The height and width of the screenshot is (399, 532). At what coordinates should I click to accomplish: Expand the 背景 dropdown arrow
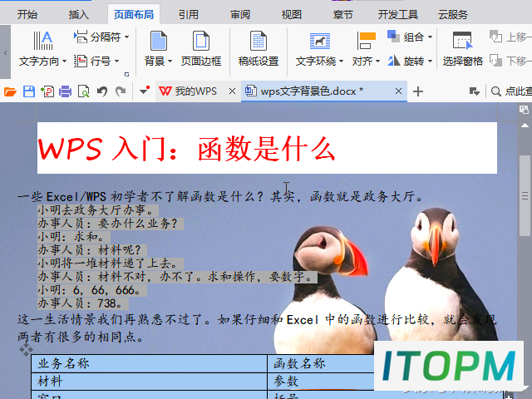click(170, 62)
